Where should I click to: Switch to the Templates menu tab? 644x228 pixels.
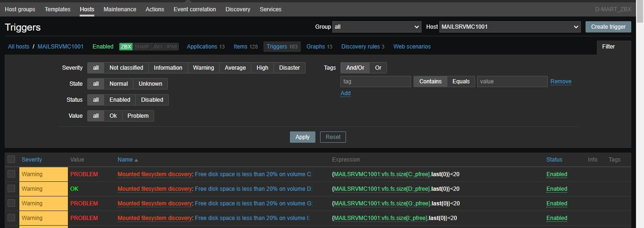(x=58, y=9)
